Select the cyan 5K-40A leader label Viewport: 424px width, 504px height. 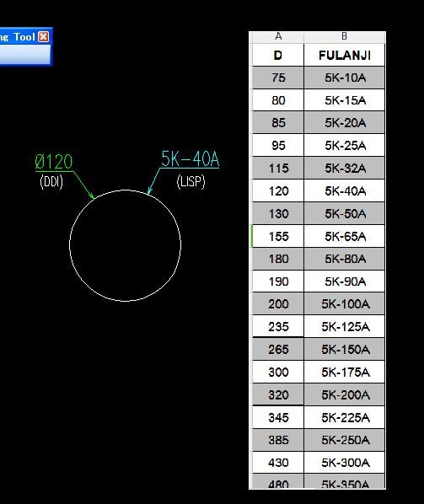[190, 158]
